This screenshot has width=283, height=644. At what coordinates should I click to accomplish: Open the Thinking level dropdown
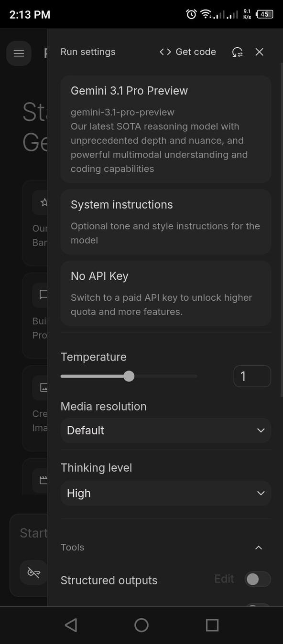165,493
